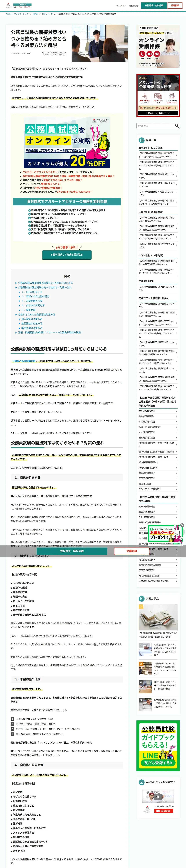
Task: Click 公務員 breadcrumb link
Action: coord(35,14)
